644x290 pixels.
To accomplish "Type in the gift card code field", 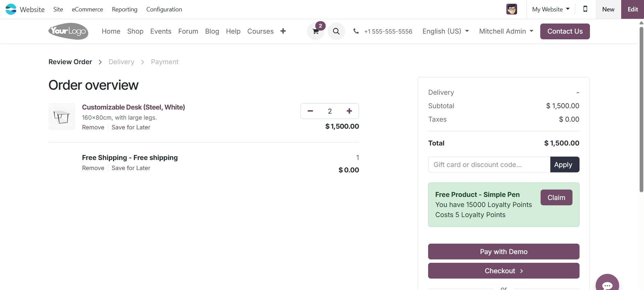I will [x=489, y=164].
